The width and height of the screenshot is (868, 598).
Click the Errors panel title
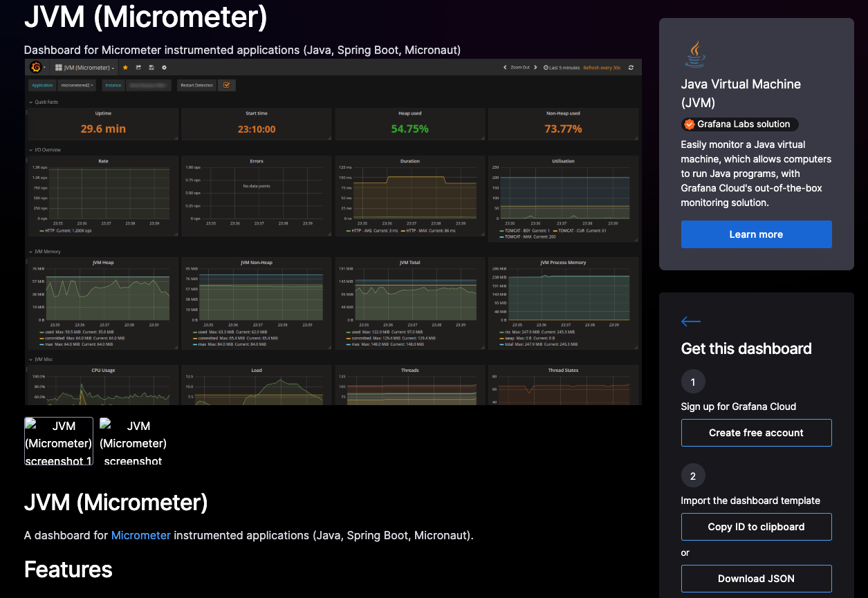pos(257,161)
